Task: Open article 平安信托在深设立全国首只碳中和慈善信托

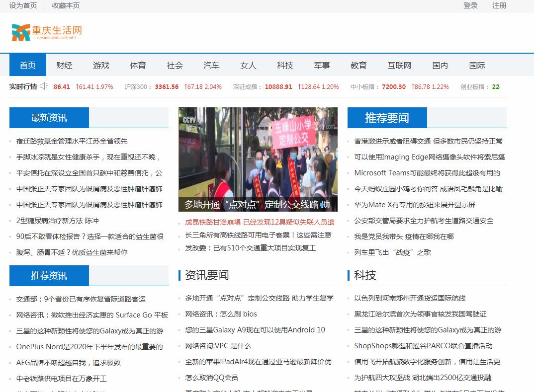Action: pos(89,173)
